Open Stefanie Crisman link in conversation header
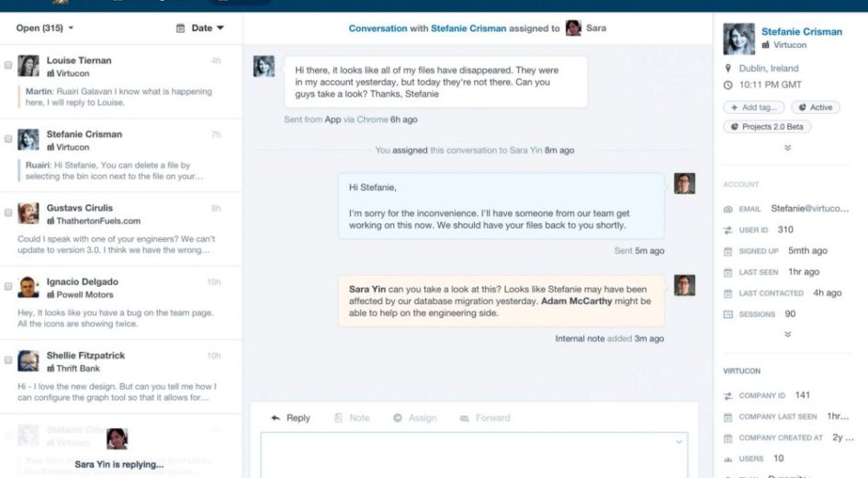 pos(468,28)
